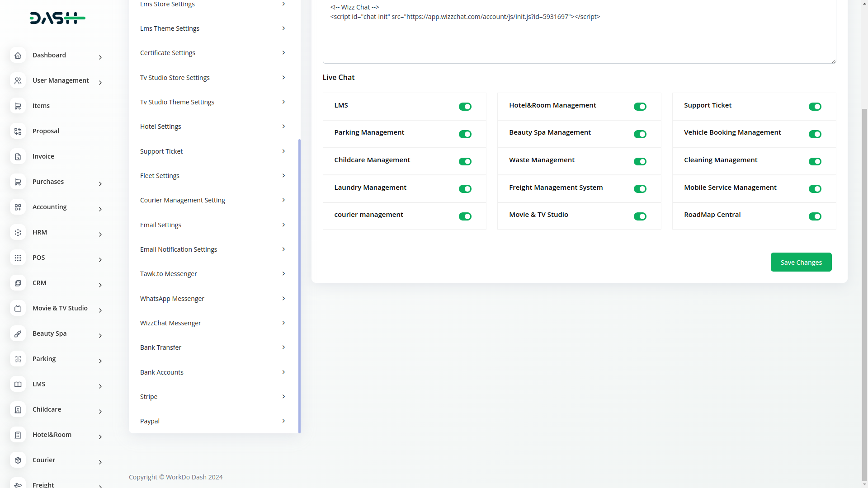
Task: Open Tv Studio Store Settings
Action: click(x=213, y=78)
